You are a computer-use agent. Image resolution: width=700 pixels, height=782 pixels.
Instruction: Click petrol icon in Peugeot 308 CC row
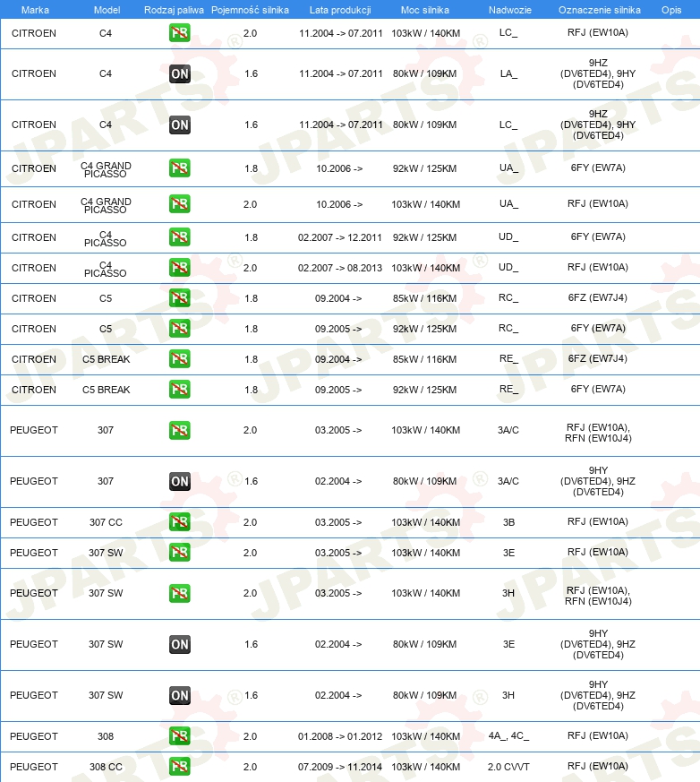point(179,767)
